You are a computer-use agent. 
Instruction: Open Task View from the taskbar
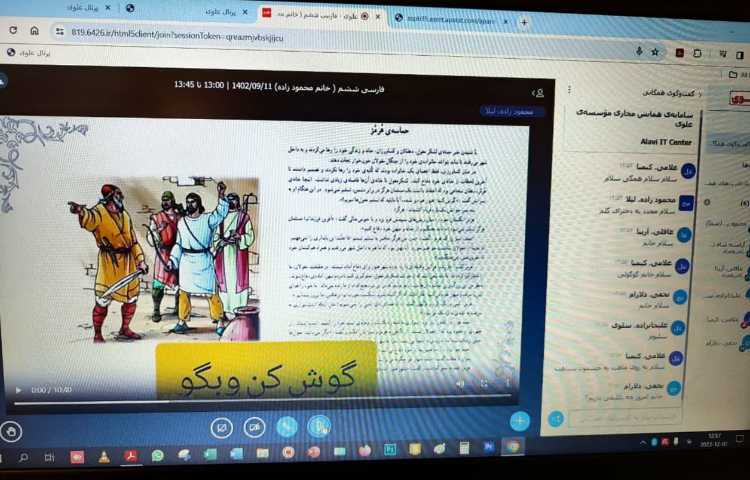point(49,458)
